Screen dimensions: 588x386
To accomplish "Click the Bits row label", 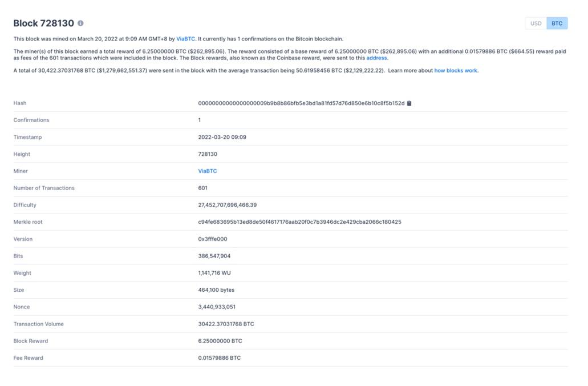I will pyautogui.click(x=18, y=256).
